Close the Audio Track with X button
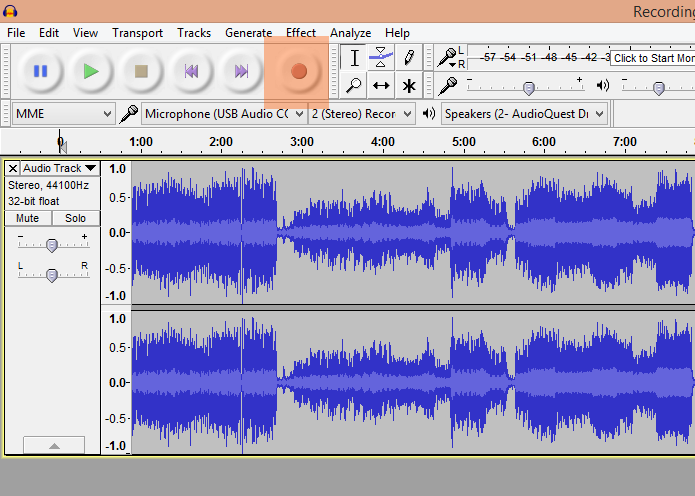 click(13, 168)
